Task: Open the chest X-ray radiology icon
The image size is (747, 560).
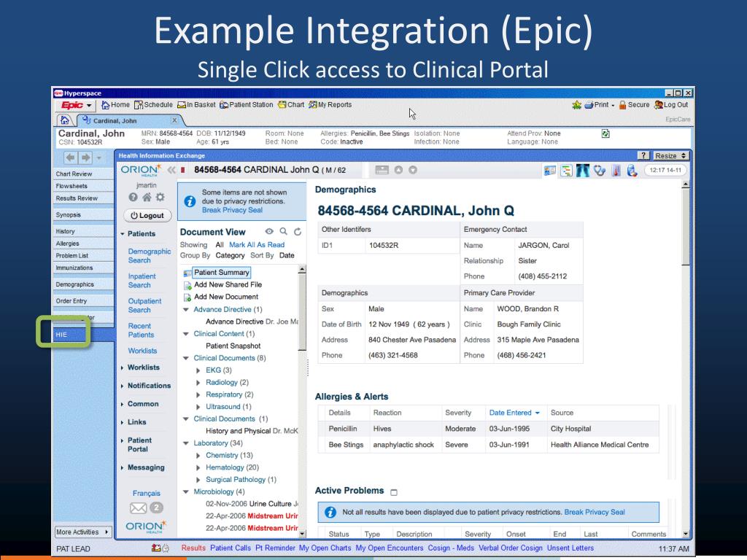Action: (x=583, y=171)
